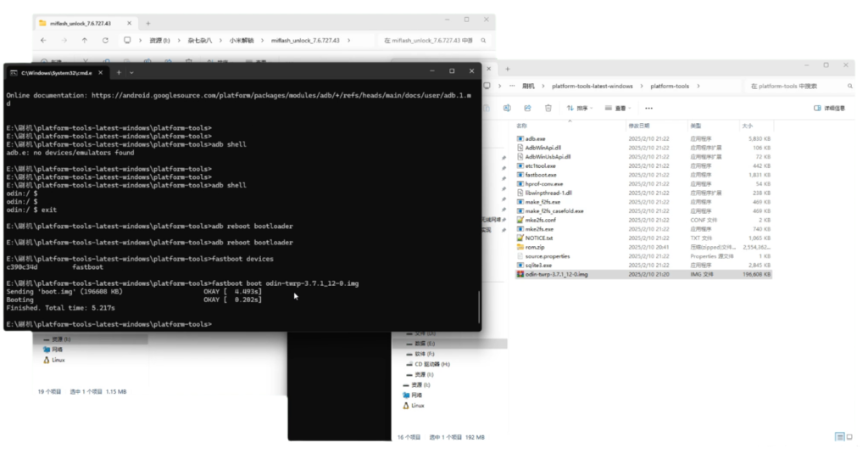868x465 pixels.
Task: Click the share icon in platform-tools toolbar
Action: pos(527,108)
